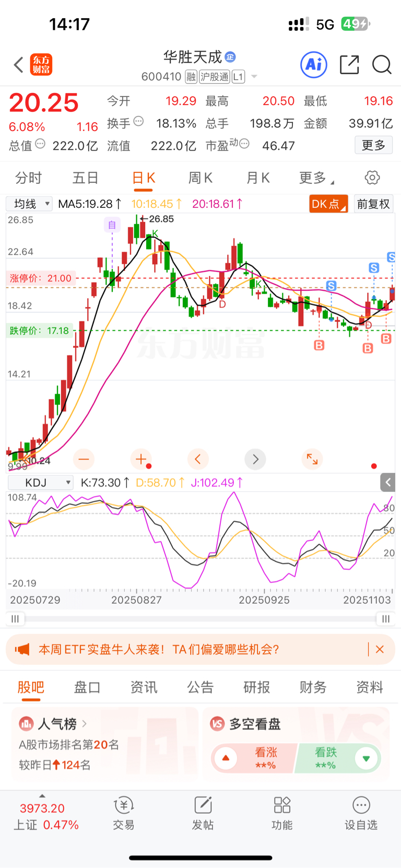Tap the 市盈 info icon
This screenshot has height=868, width=401.
tap(244, 144)
